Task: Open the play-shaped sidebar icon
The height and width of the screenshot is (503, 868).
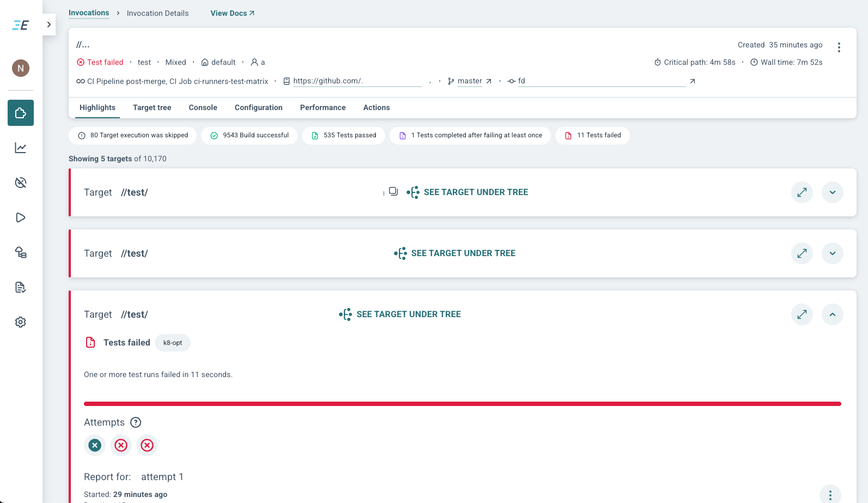Action: (21, 217)
